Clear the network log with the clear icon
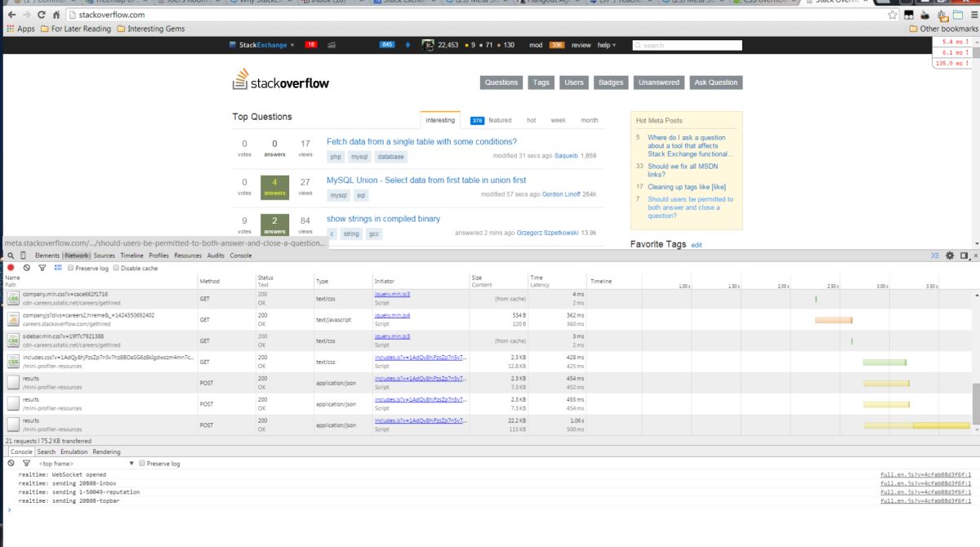Image resolution: width=980 pixels, height=547 pixels. [27, 268]
